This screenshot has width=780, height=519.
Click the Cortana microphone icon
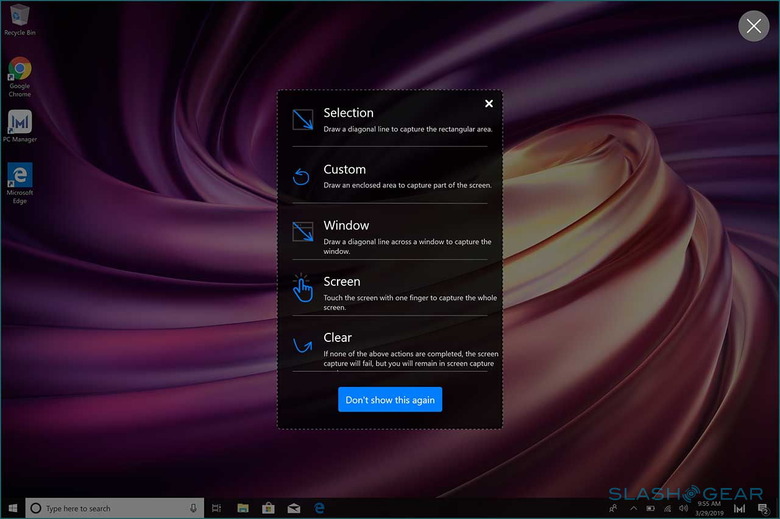click(193, 508)
